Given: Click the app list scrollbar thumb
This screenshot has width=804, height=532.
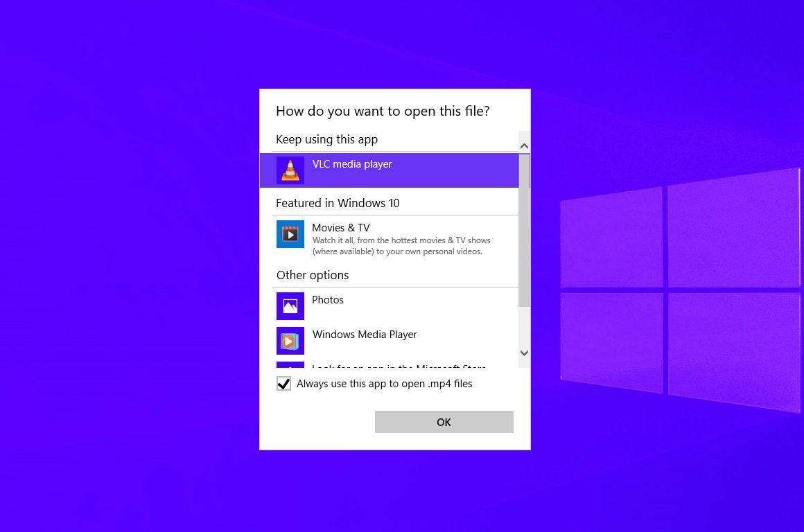Looking at the screenshot, I should [524, 229].
